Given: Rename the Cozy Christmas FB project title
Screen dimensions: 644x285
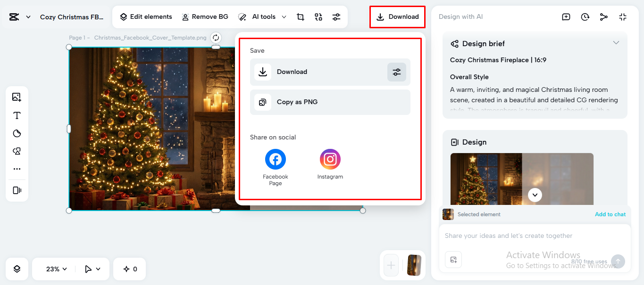Looking at the screenshot, I should pyautogui.click(x=72, y=17).
